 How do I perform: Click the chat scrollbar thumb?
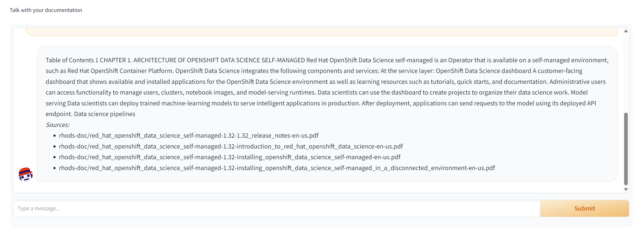pos(626,149)
